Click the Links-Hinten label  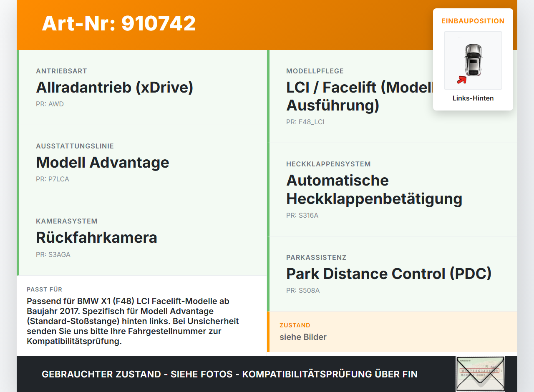473,98
